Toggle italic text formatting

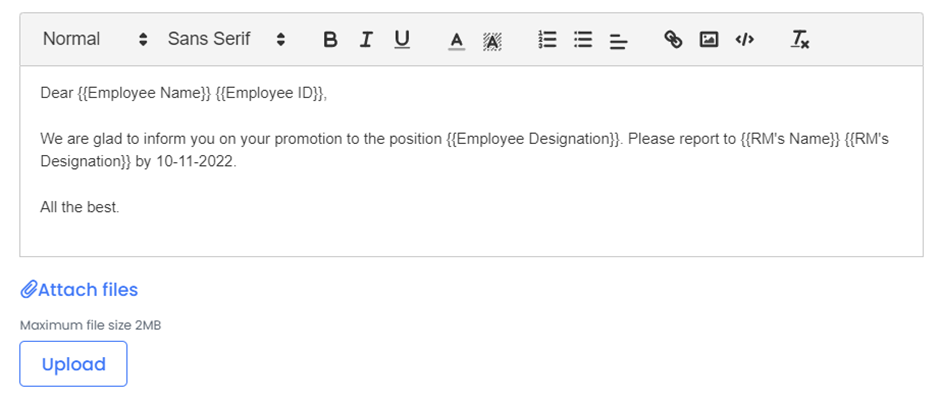point(366,40)
